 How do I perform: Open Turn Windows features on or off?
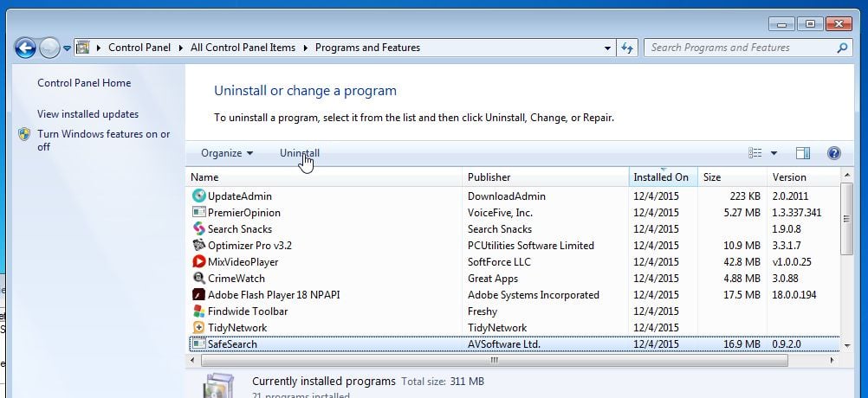[x=103, y=140]
